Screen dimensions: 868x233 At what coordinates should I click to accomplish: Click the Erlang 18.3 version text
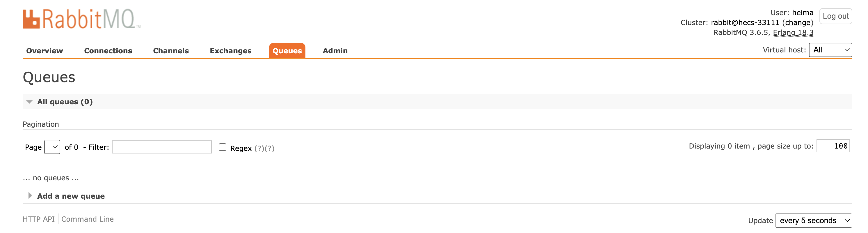tap(793, 33)
